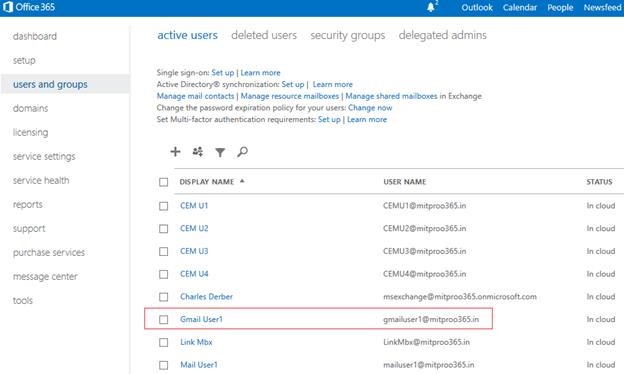Open the Link Mbx user
The height and width of the screenshot is (374, 624).
(196, 342)
